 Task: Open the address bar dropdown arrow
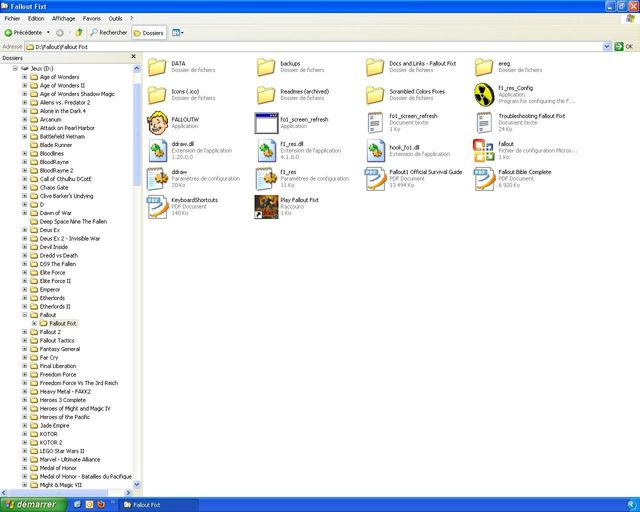pyautogui.click(x=607, y=47)
